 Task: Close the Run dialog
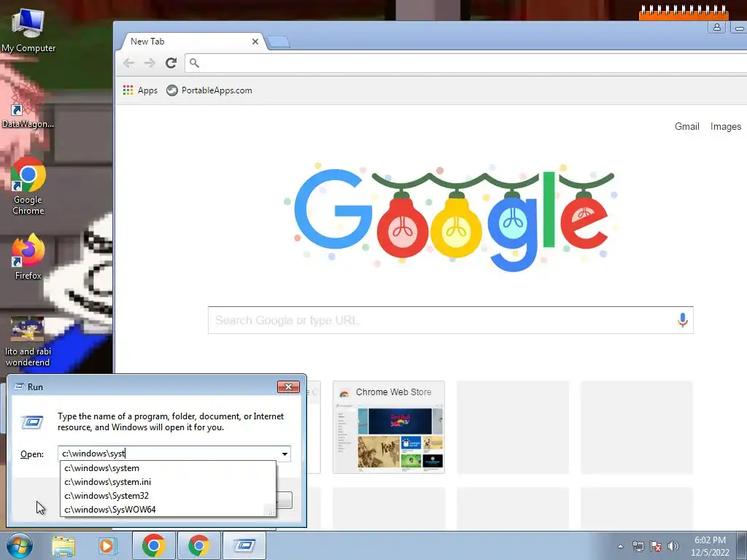[288, 386]
